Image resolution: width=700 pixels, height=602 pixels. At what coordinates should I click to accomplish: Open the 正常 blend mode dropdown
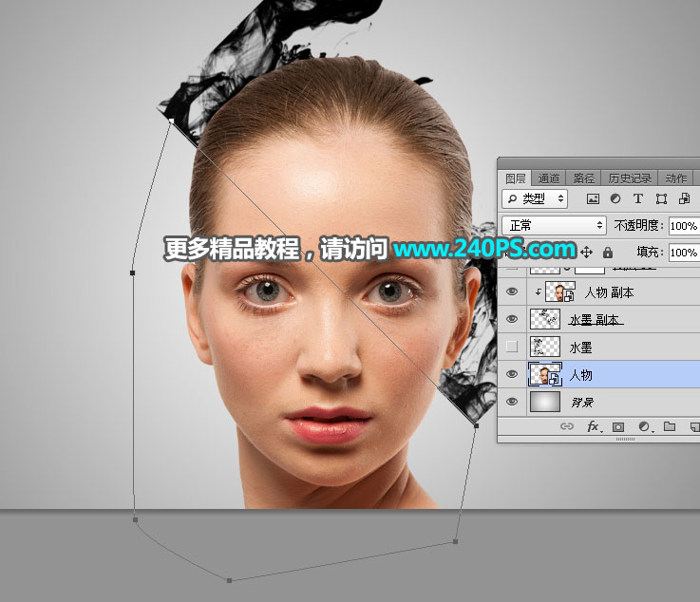click(554, 226)
